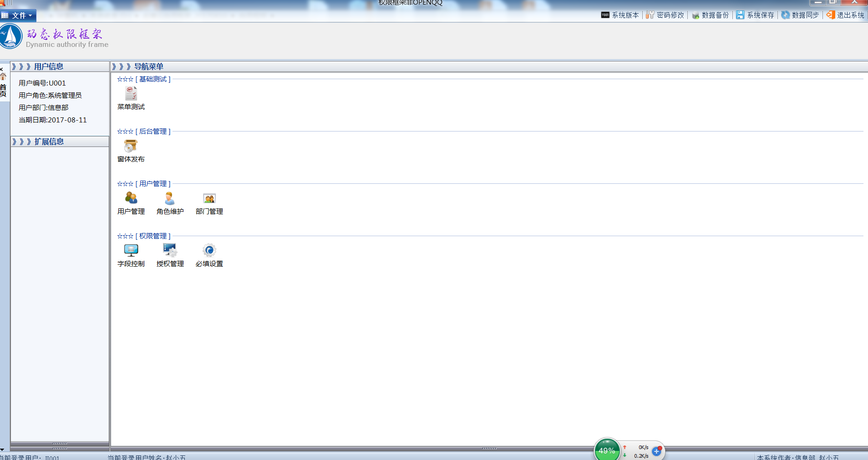
Task: Click the 窗体发布 label
Action: click(131, 159)
